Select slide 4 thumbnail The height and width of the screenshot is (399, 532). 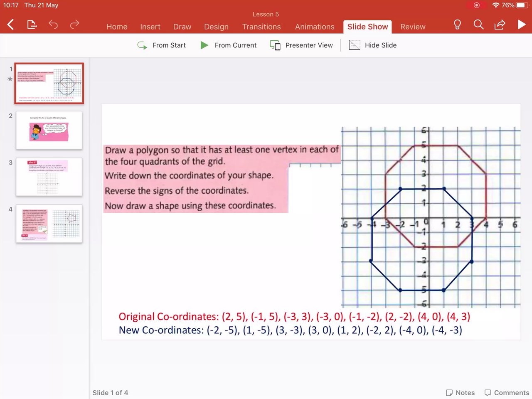[49, 224]
